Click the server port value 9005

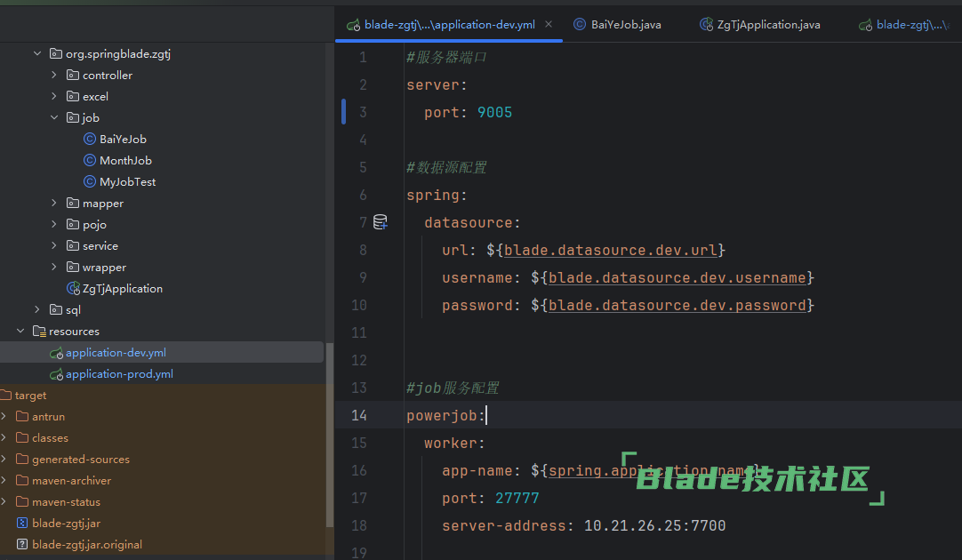coord(494,112)
